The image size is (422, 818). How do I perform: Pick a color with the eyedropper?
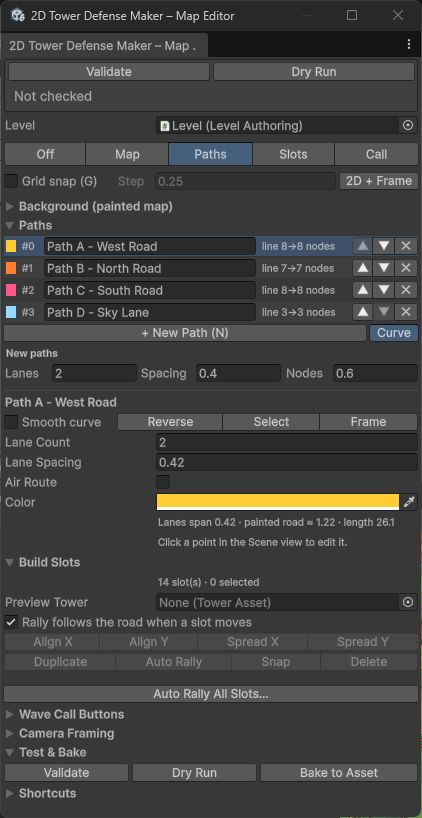[x=409, y=502]
